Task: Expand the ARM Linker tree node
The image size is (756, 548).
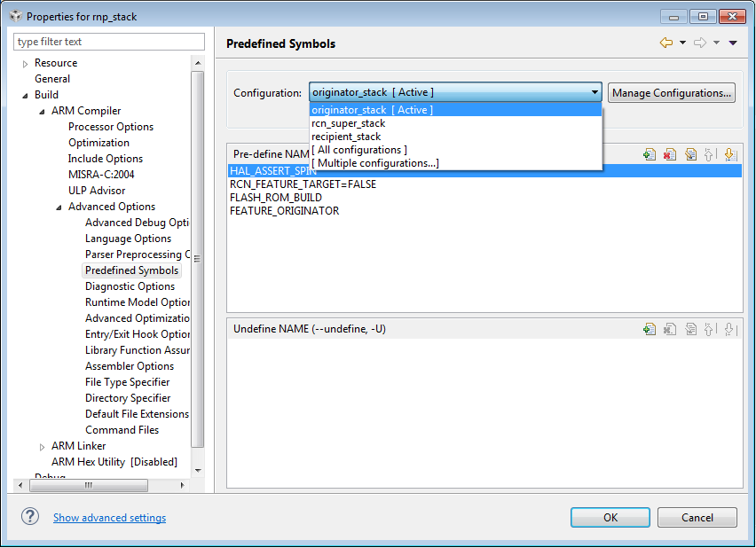Action: point(42,446)
